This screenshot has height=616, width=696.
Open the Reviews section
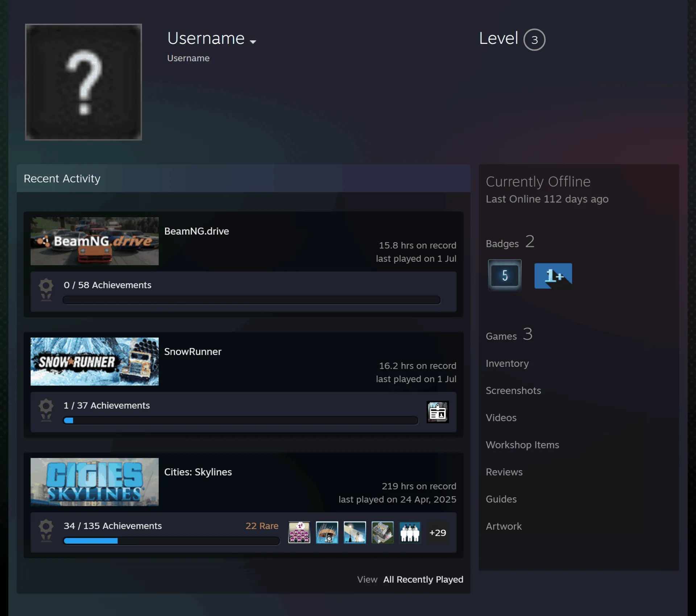point(504,472)
